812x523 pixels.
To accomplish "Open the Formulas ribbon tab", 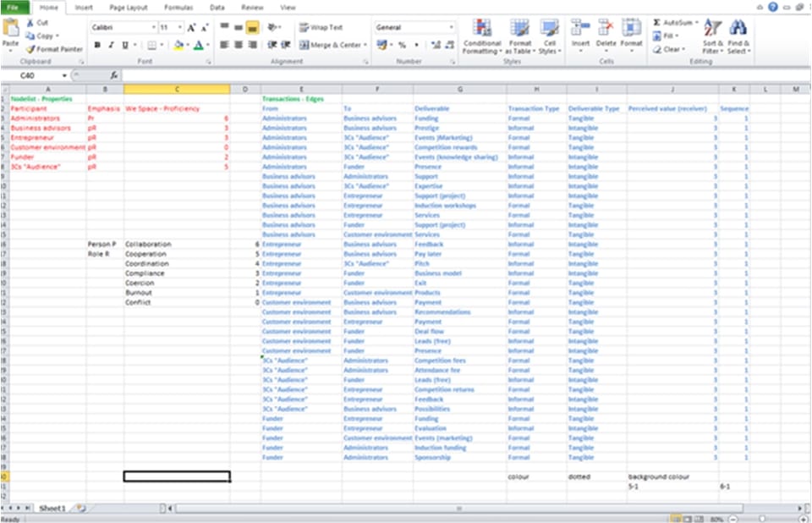I will [178, 7].
